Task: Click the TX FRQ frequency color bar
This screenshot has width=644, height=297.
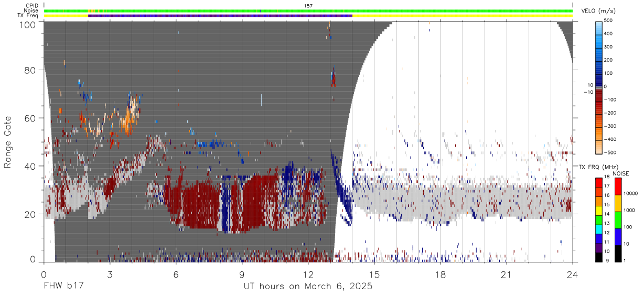Action: point(599,219)
